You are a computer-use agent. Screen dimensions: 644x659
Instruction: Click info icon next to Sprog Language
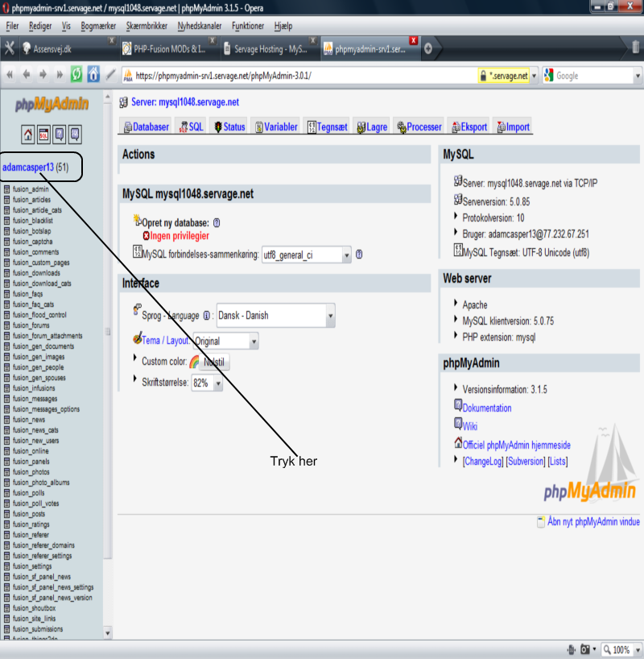coord(207,316)
